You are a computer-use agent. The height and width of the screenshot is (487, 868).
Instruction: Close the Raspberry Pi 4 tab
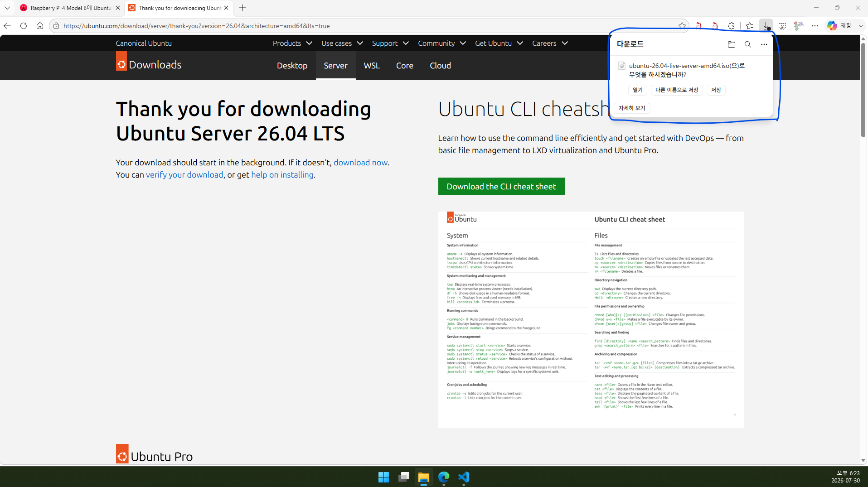pos(118,8)
